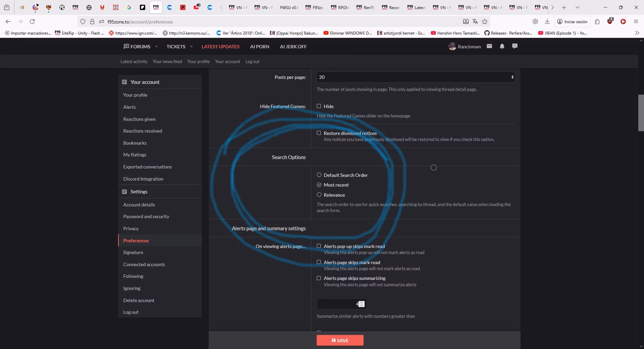Viewport: 644px width, 349px height.
Task: Open the Your news feed link
Action: 167,61
